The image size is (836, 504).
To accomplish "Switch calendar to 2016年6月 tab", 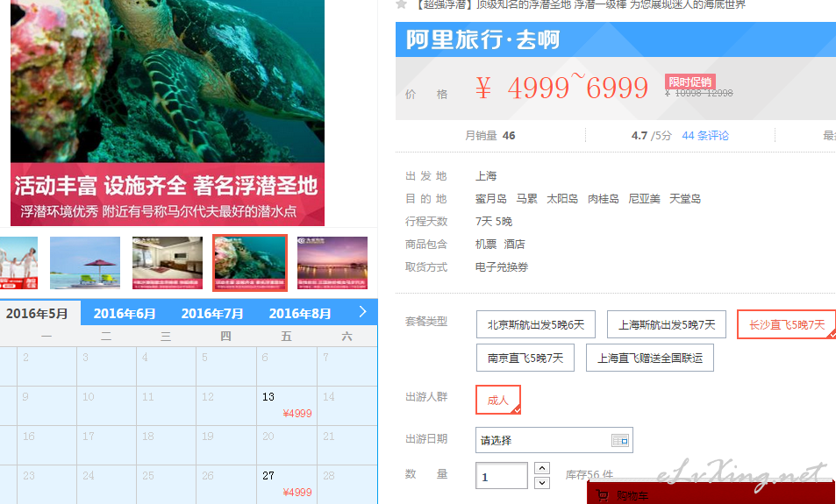I will pyautogui.click(x=125, y=313).
